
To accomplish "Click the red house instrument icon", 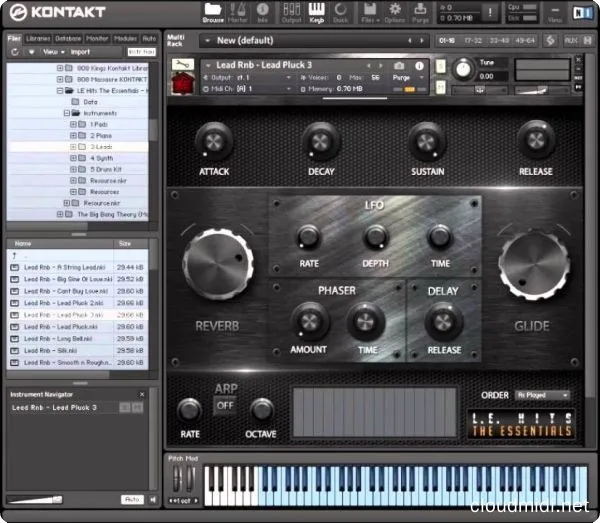I will [x=183, y=83].
